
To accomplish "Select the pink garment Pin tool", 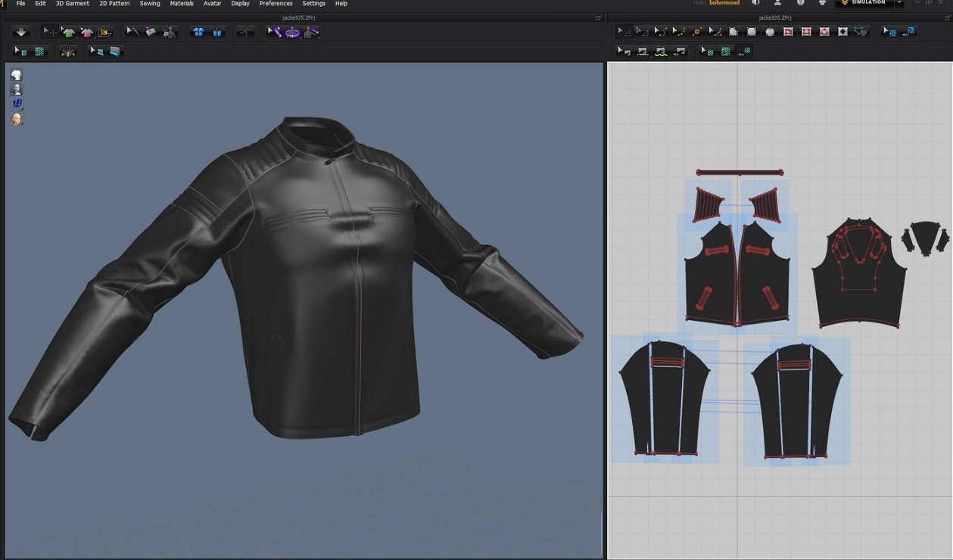I will tap(86, 33).
